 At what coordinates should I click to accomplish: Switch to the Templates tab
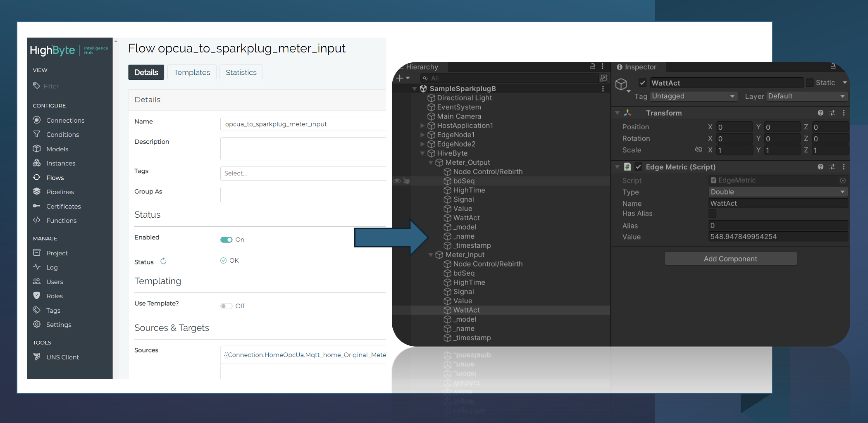tap(192, 72)
